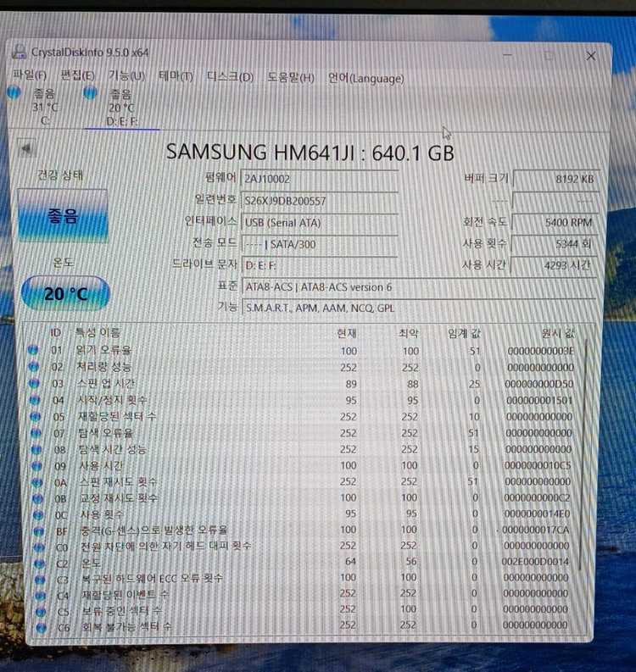This screenshot has width=636, height=672.
Task: Open the 디스크(D) menu
Action: tap(230, 78)
